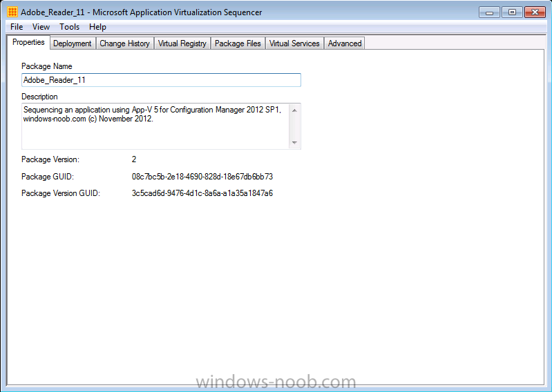Minimize the Sequencer window
The image size is (552, 392).
coord(489,12)
